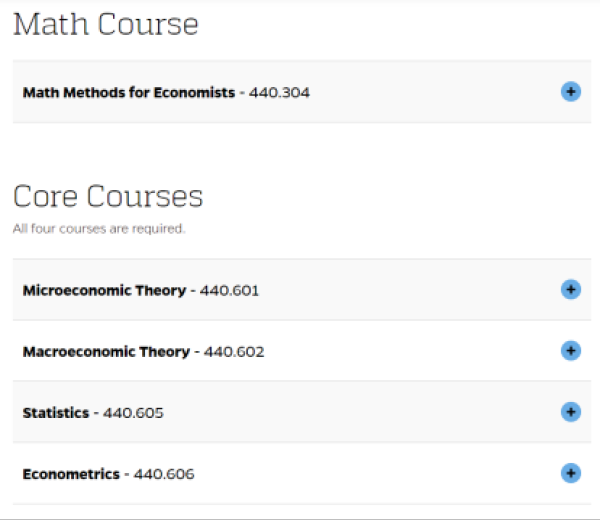Expand Math Methods for Economists plus icon

click(x=571, y=92)
